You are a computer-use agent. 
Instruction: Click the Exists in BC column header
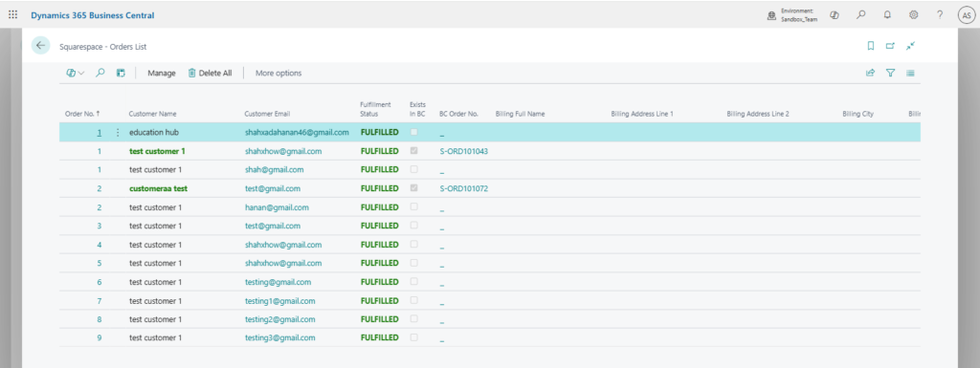[x=417, y=109]
